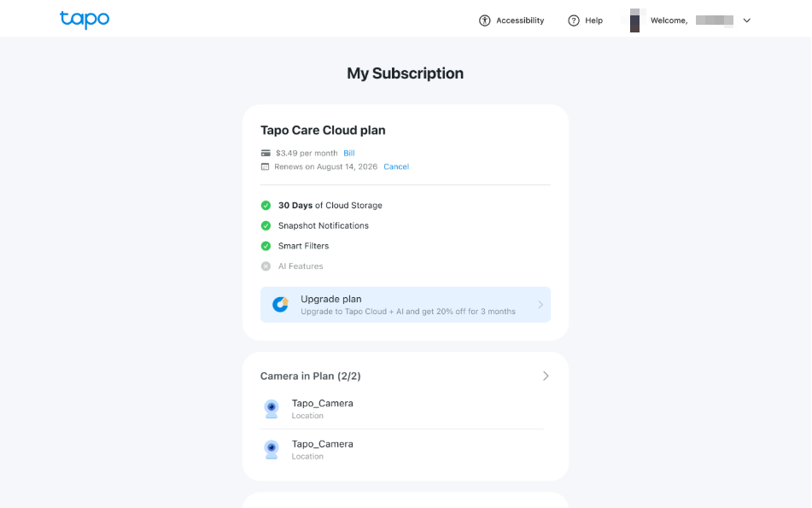Click the first Tapo_Camera icon
Screen dimensions: 812x508
tap(272, 409)
